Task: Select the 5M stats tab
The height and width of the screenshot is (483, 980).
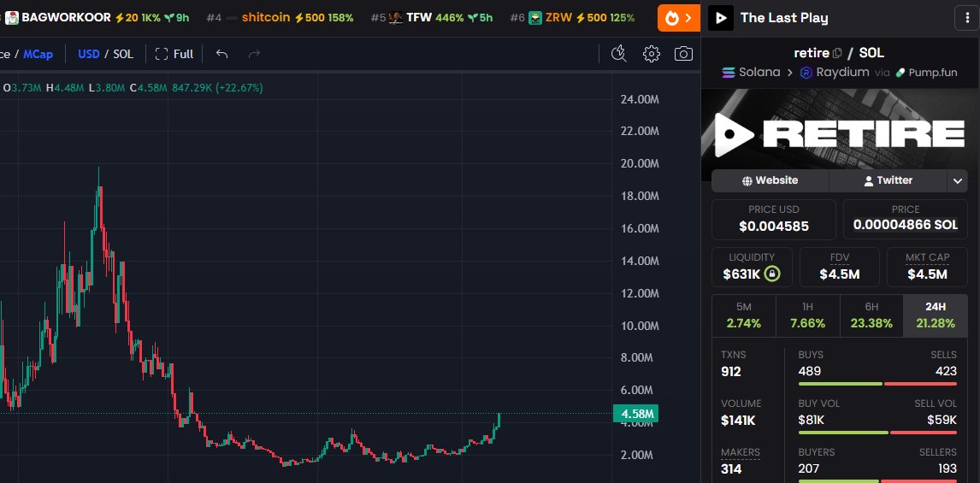Action: tap(744, 315)
